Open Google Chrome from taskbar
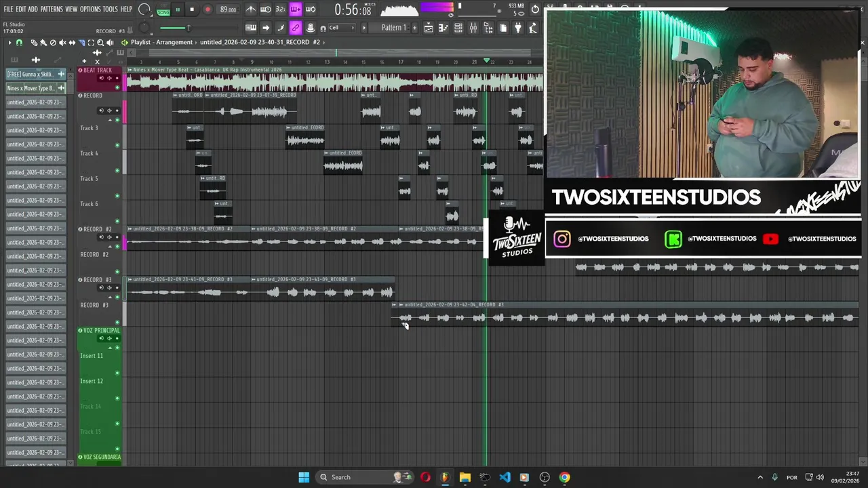Viewport: 868px width, 488px height. 564,477
